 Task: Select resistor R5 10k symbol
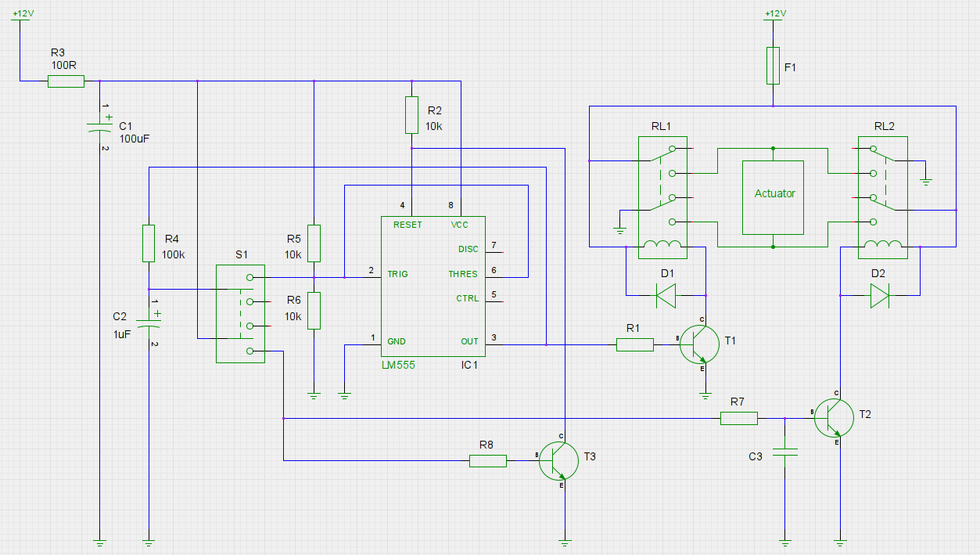click(x=314, y=243)
